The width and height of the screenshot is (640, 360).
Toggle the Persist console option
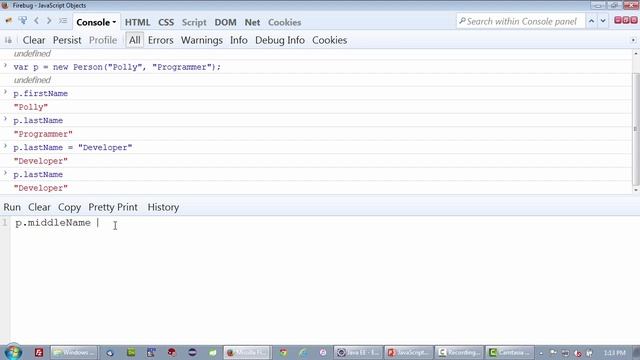tap(67, 40)
